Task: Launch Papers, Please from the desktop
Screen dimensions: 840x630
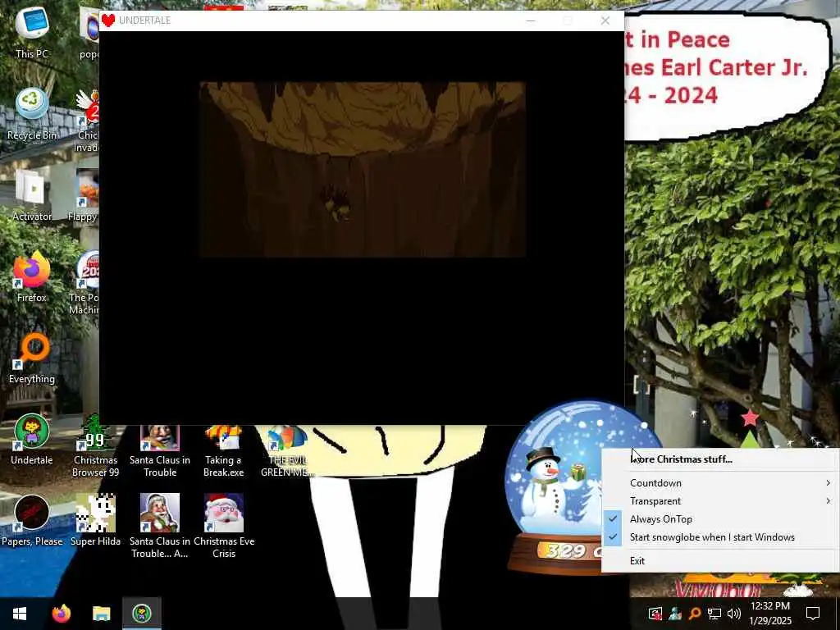Action: [x=32, y=521]
